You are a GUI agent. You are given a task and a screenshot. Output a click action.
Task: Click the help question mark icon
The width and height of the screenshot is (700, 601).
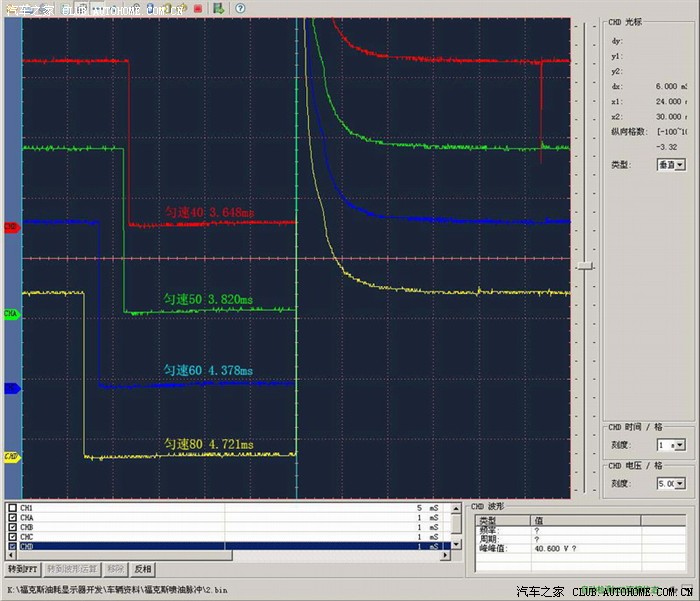pos(241,8)
